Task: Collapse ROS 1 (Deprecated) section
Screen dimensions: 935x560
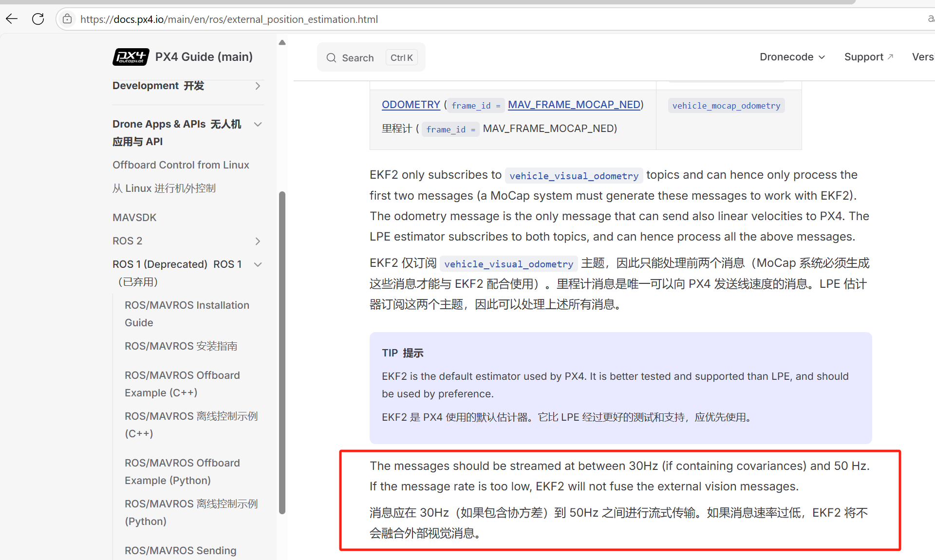Action: (x=258, y=264)
